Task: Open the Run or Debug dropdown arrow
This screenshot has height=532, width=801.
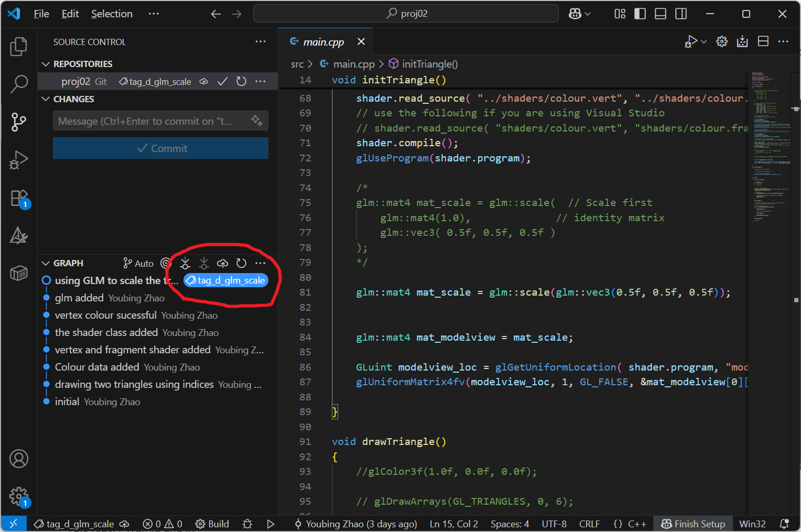Action: [704, 42]
